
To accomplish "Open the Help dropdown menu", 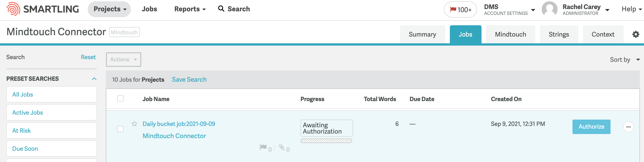I will (632, 9).
